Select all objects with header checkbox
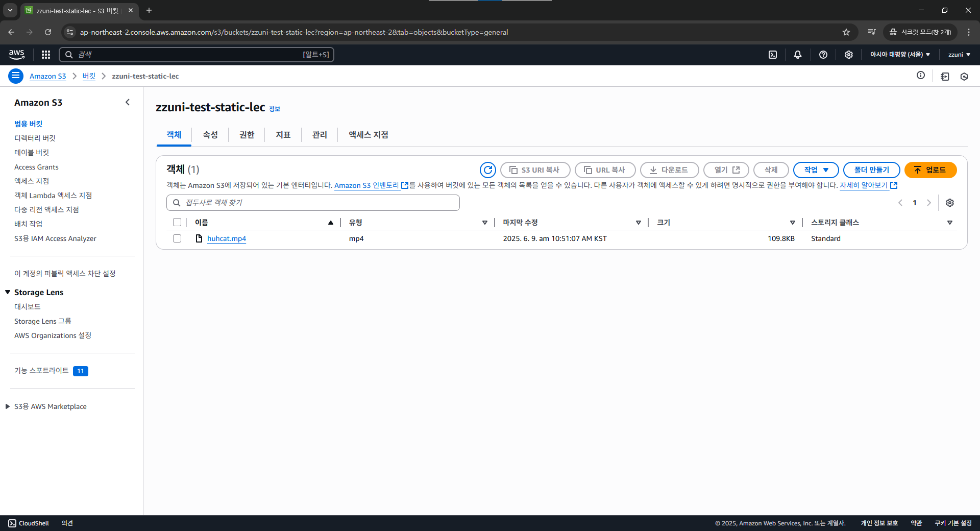The height and width of the screenshot is (531, 980). (x=177, y=222)
